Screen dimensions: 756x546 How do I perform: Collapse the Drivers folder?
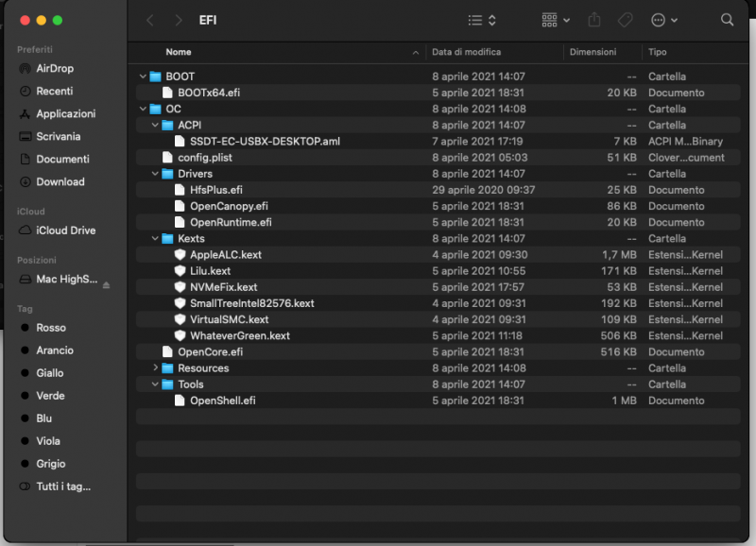point(155,174)
